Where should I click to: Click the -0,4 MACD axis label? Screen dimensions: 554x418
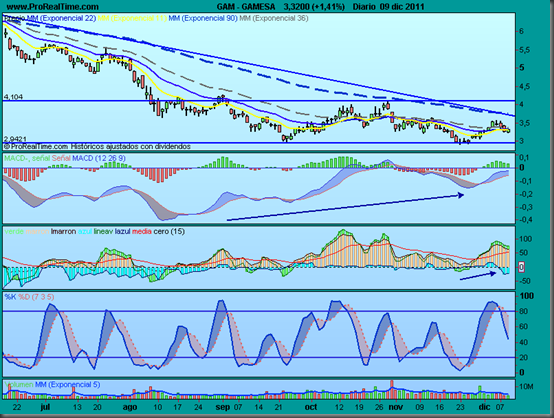pos(526,220)
